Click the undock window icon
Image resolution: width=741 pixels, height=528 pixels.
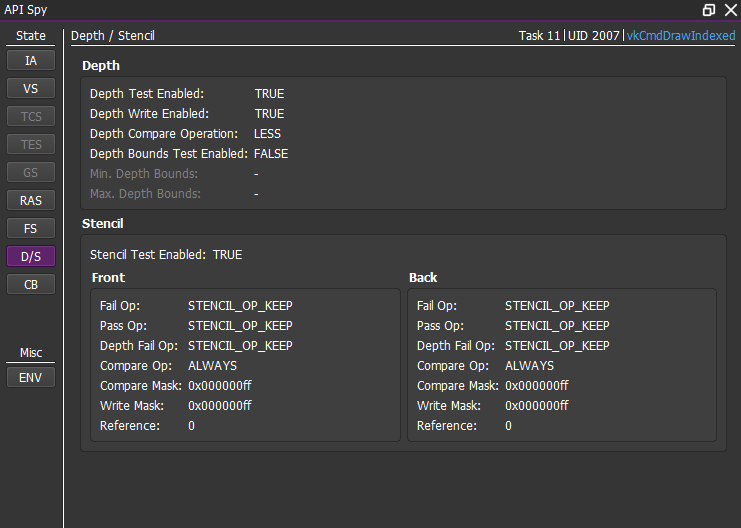(708, 10)
